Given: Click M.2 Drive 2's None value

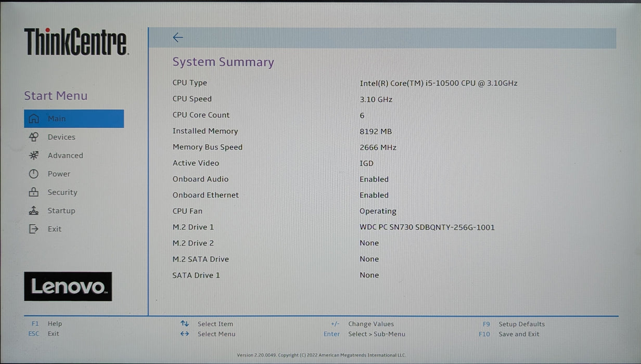Looking at the screenshot, I should pos(369,243).
